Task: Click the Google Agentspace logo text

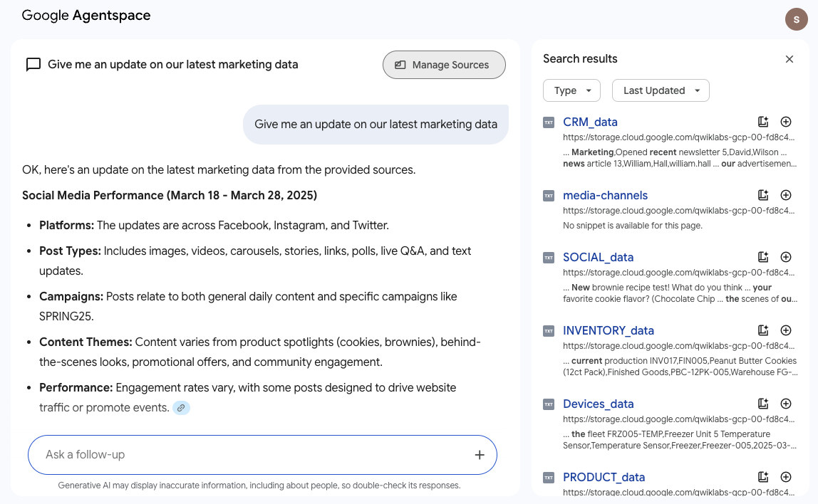Action: 86,16
